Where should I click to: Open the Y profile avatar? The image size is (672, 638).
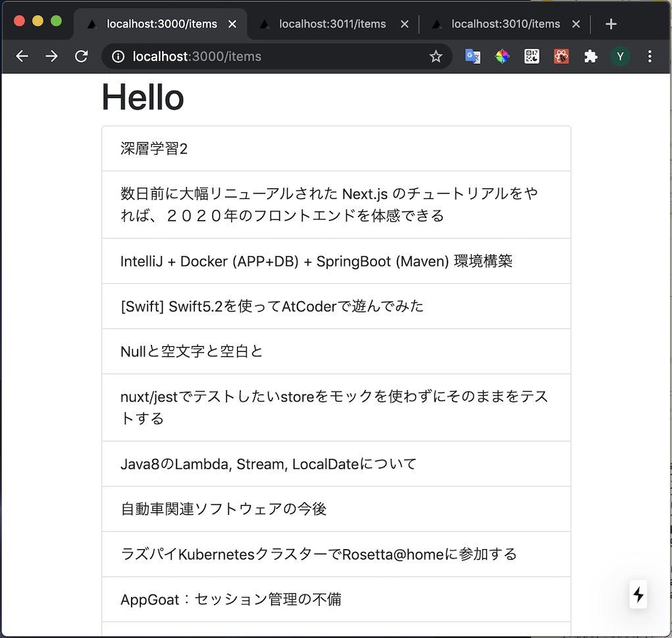[620, 56]
